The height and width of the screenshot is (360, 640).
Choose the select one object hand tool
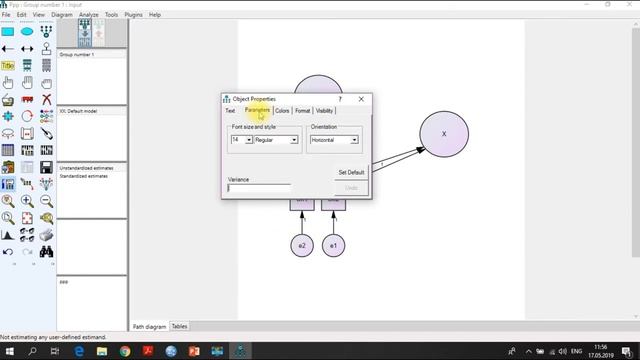tap(8, 83)
